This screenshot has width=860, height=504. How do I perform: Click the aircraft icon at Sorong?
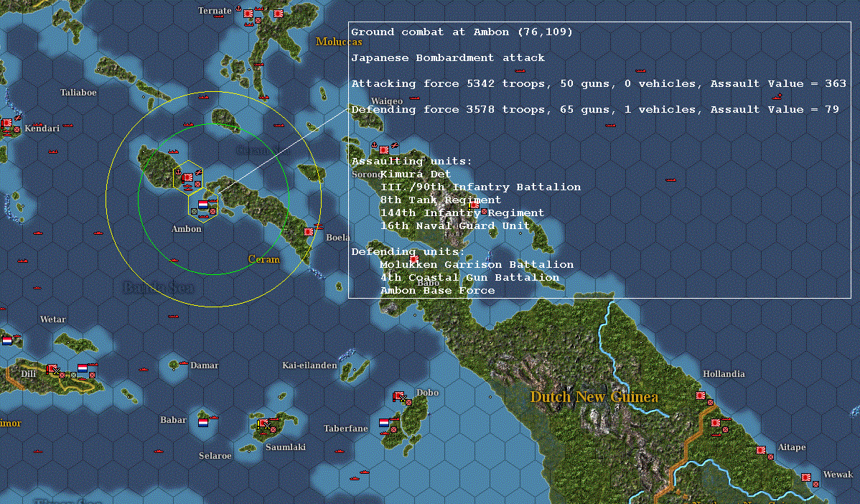[394, 145]
